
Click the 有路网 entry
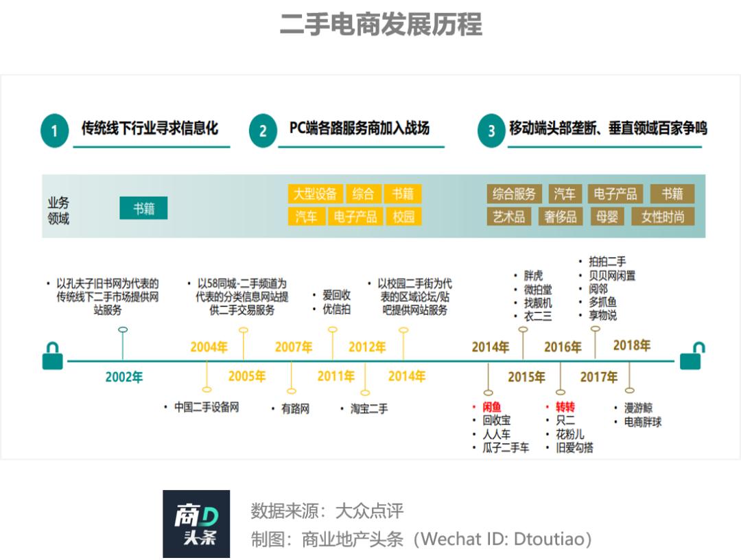pyautogui.click(x=295, y=409)
